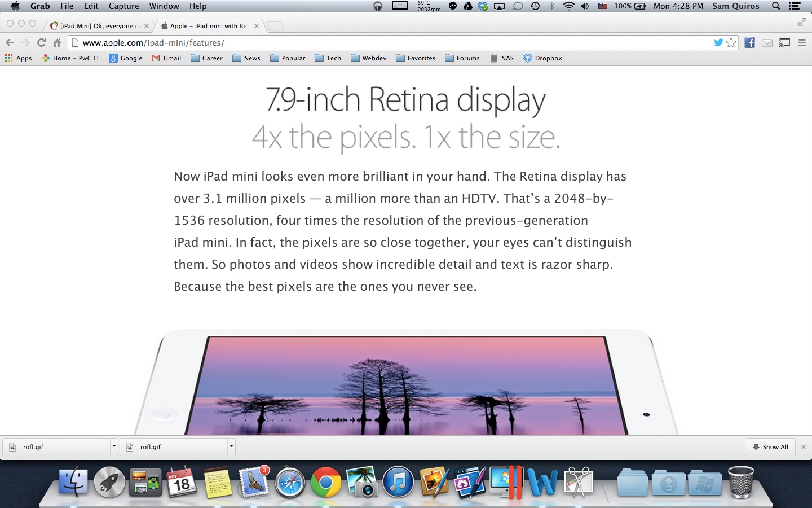Screen dimensions: 812x508
Task: Close the [iPad Mini] Ok, everyone tab
Action: point(147,26)
